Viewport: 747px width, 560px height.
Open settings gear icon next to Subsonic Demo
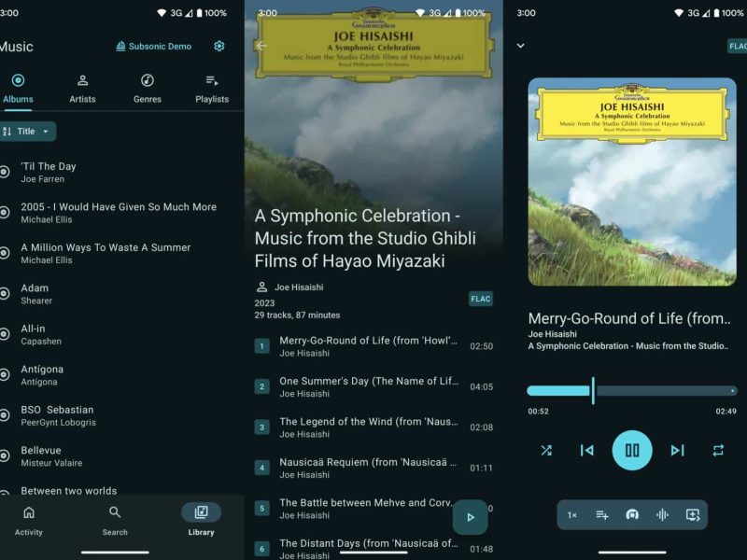click(x=219, y=46)
